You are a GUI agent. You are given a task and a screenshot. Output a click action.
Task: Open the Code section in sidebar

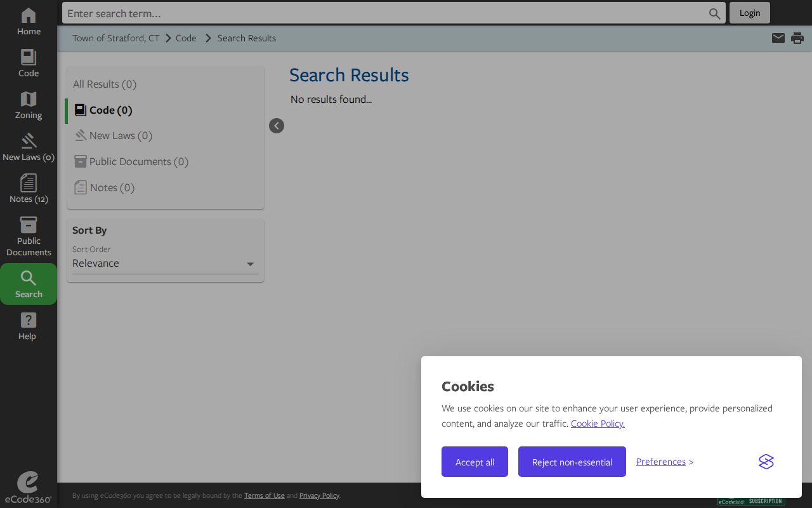[29, 63]
